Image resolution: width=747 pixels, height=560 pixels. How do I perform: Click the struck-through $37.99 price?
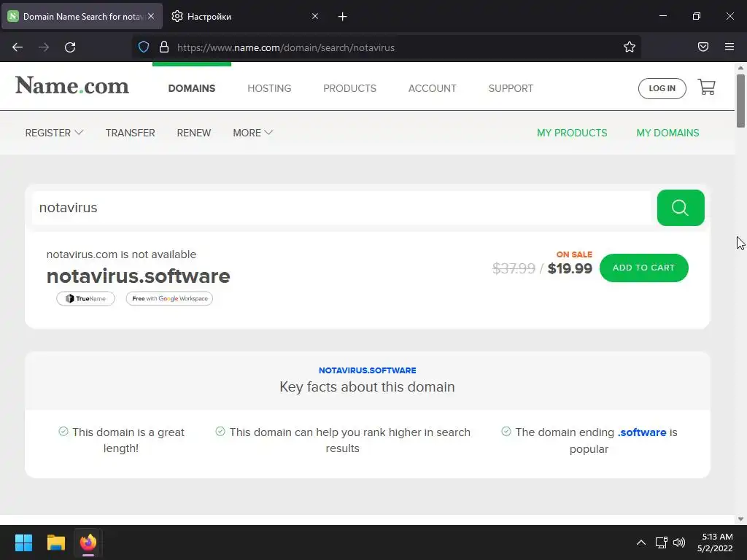point(514,268)
